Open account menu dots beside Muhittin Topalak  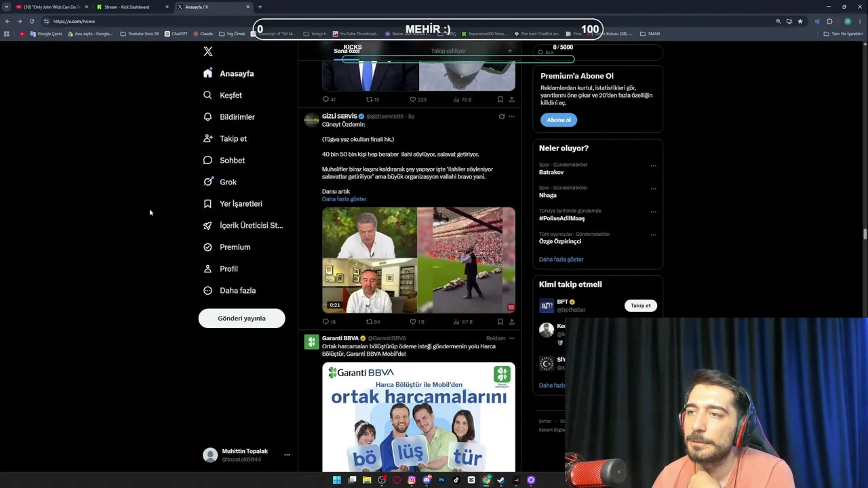click(x=287, y=455)
